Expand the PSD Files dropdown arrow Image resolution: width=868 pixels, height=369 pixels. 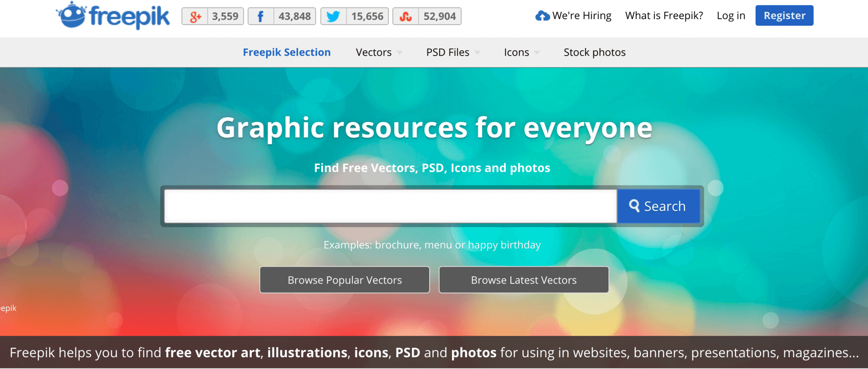tap(477, 53)
